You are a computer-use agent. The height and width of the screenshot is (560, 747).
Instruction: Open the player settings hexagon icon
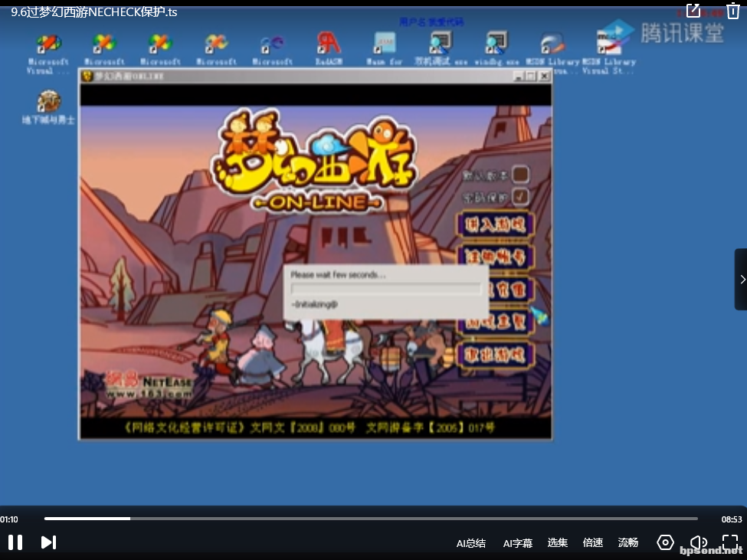point(665,542)
